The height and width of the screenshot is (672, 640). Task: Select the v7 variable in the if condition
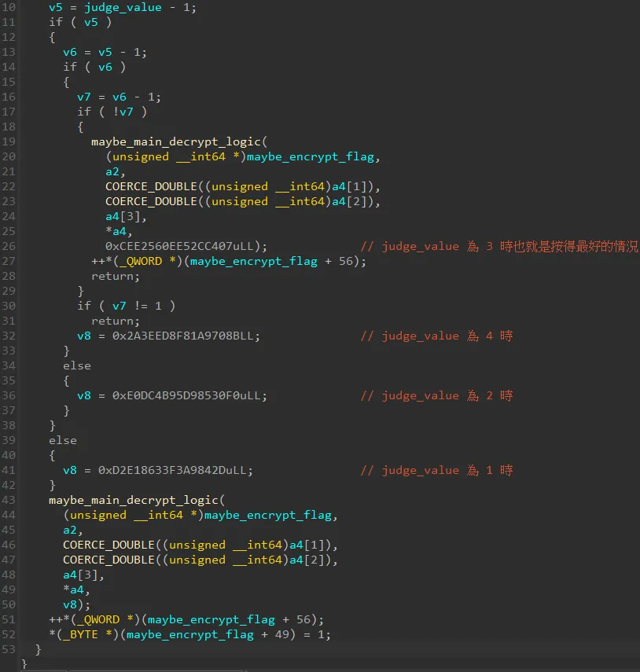(x=124, y=112)
